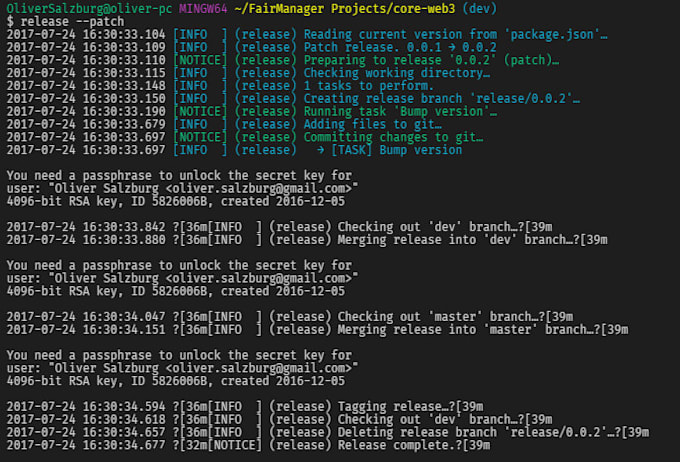
Task: Click the '1 tasks to perform.' line
Action: [220, 85]
